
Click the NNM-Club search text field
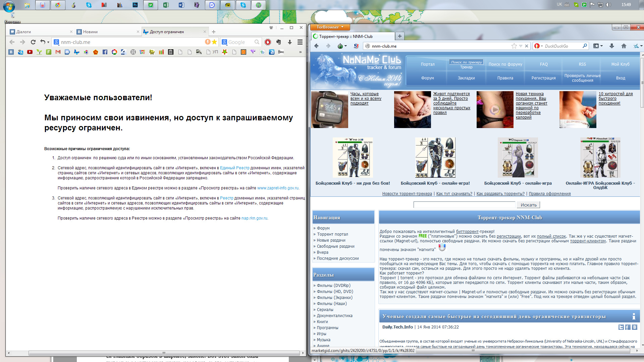(x=464, y=205)
